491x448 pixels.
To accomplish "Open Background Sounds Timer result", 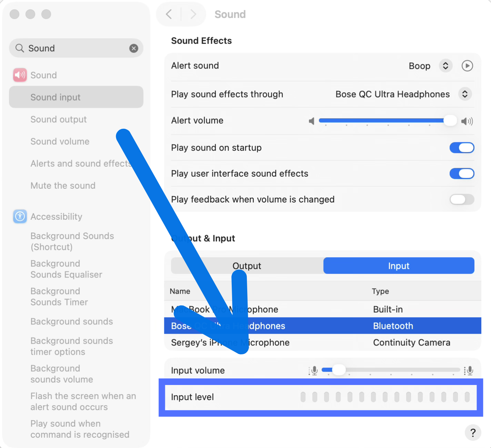I will [x=59, y=296].
